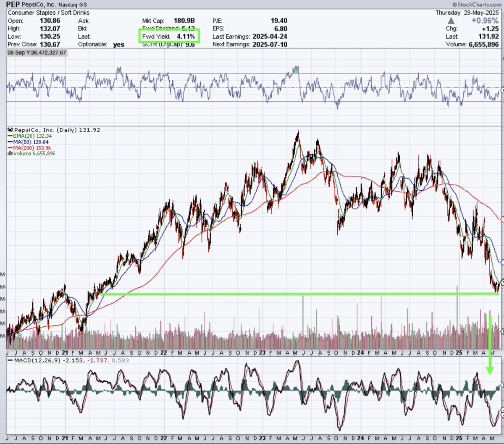This screenshot has height=444, width=504.
Task: Click the PEP ticker symbol in header
Action: tap(13, 5)
